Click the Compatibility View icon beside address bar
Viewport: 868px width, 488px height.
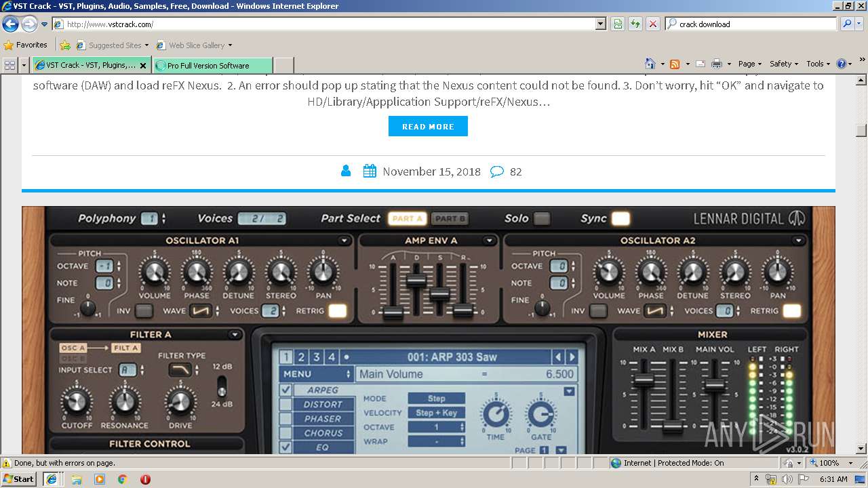coord(618,24)
